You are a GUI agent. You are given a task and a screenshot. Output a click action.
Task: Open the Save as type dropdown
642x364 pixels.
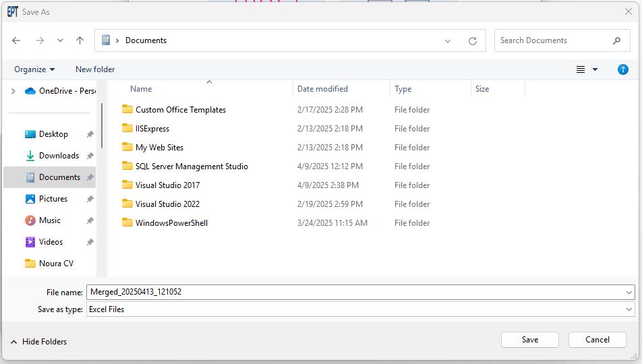pos(629,309)
